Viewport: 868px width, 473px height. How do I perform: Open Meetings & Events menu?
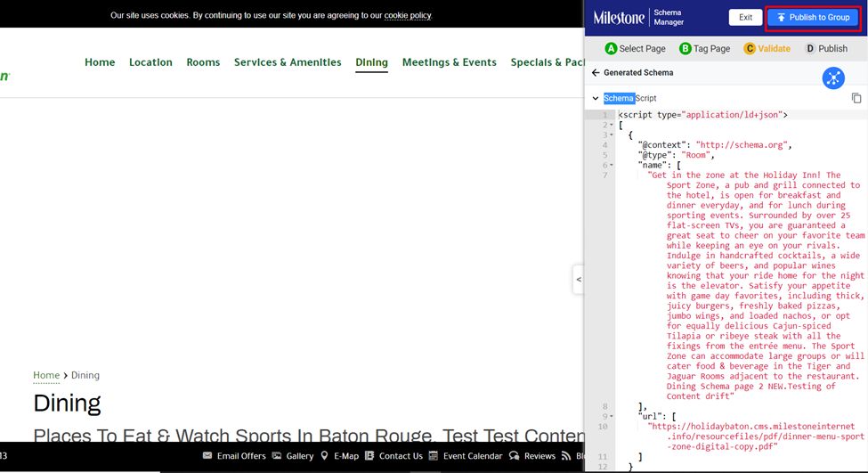449,62
